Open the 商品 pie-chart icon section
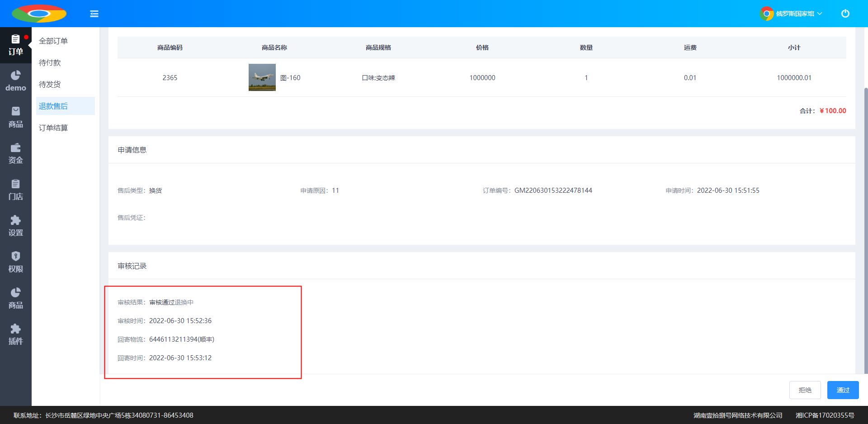 16,299
